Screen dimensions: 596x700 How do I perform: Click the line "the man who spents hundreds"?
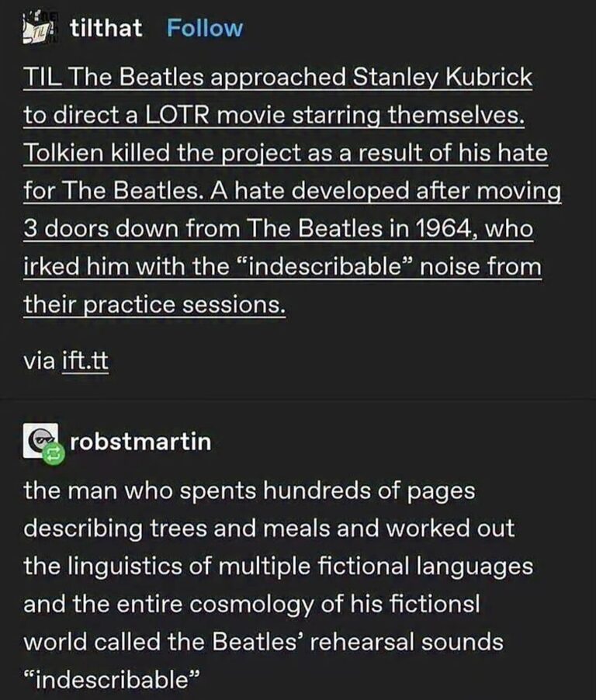pos(249,491)
